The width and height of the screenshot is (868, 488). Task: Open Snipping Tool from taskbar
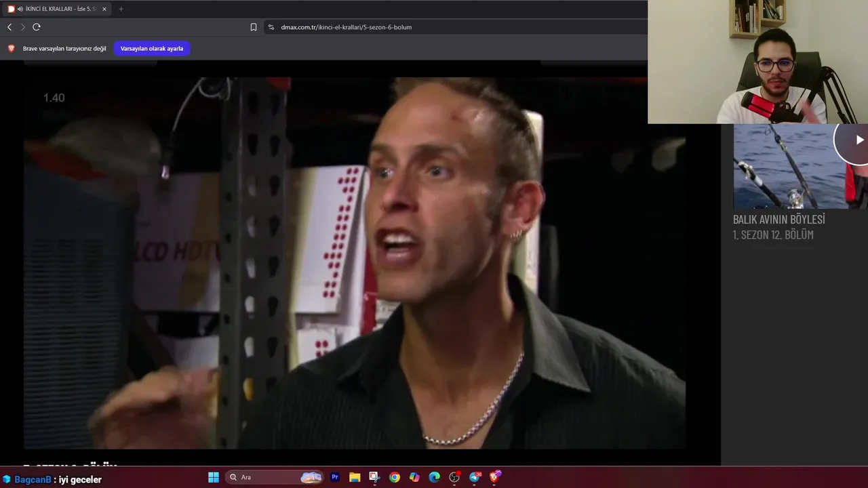(x=374, y=477)
